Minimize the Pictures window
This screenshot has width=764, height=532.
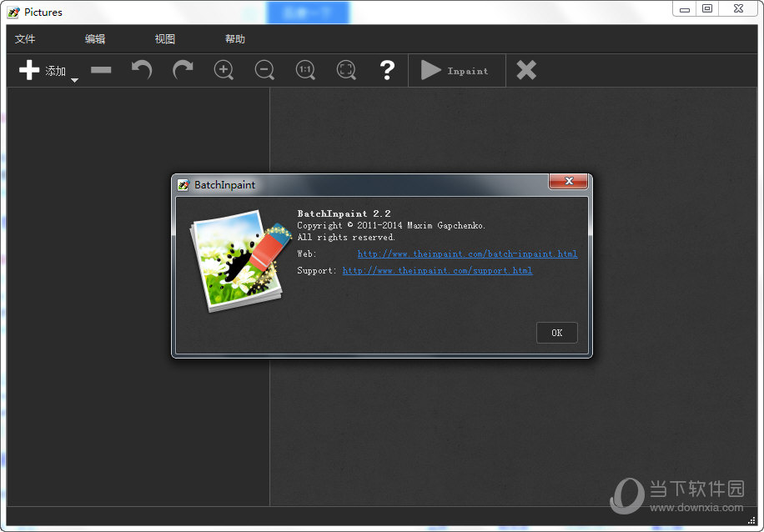coord(685,8)
